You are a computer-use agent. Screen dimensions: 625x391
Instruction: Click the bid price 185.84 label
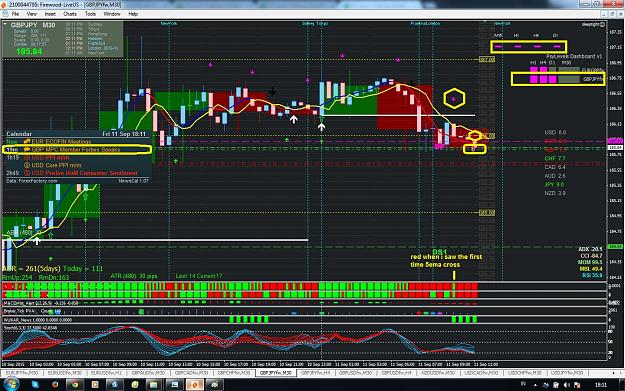(x=29, y=51)
